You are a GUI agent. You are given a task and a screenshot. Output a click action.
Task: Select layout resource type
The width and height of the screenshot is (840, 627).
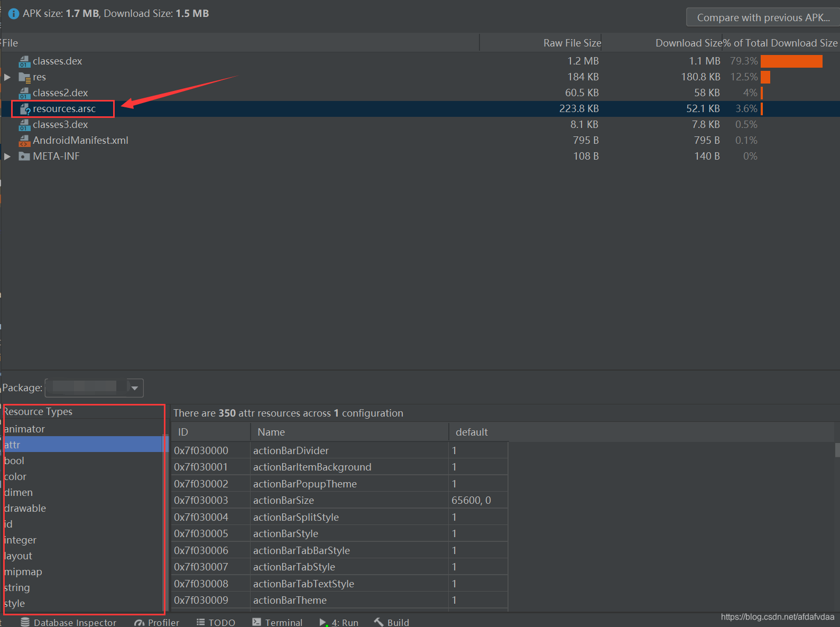pyautogui.click(x=84, y=556)
